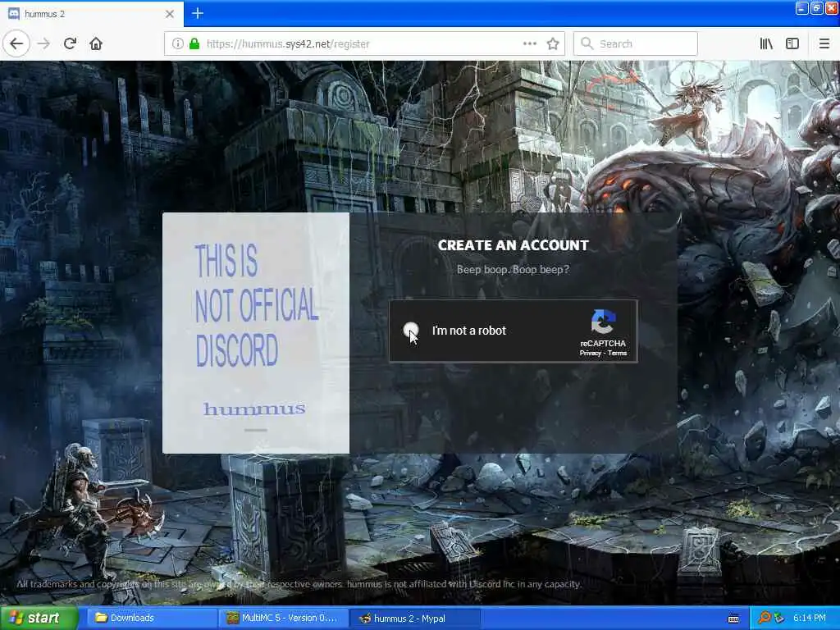The image size is (840, 630).
Task: Minimize the browser window
Action: [801, 8]
